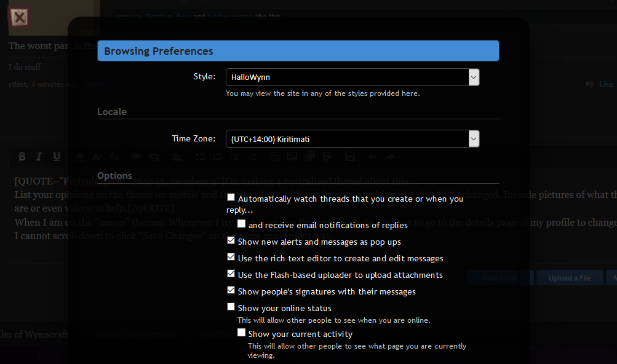This screenshot has height=364, width=617.
Task: Click the X close icon at top left
Action: (20, 18)
